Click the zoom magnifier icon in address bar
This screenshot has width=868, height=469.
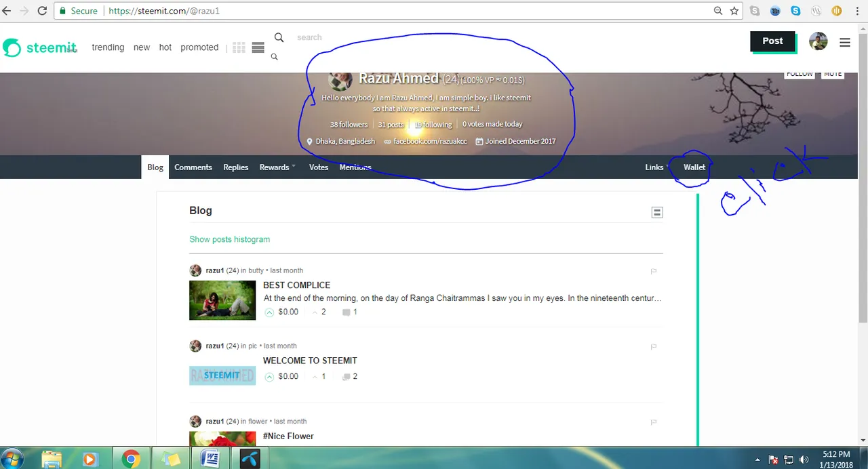(718, 11)
